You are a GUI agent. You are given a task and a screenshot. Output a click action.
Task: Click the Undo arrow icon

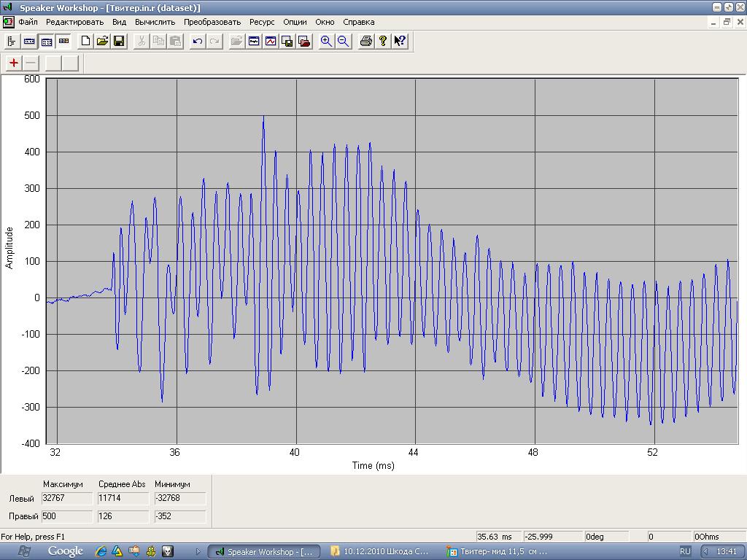click(197, 42)
